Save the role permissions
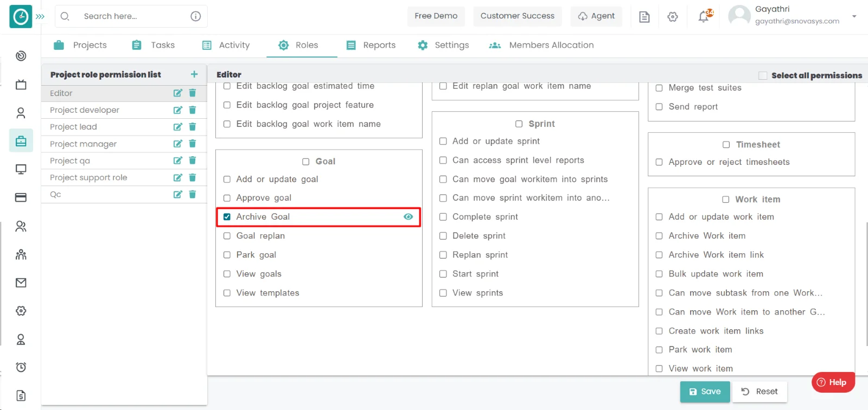Viewport: 868px width, 410px height. pos(705,392)
